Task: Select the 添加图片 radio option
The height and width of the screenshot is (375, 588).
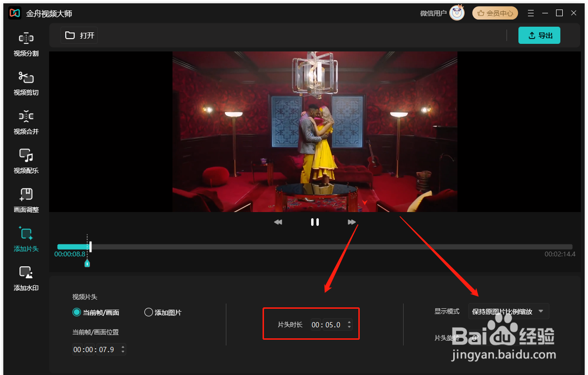Action: [x=162, y=313]
